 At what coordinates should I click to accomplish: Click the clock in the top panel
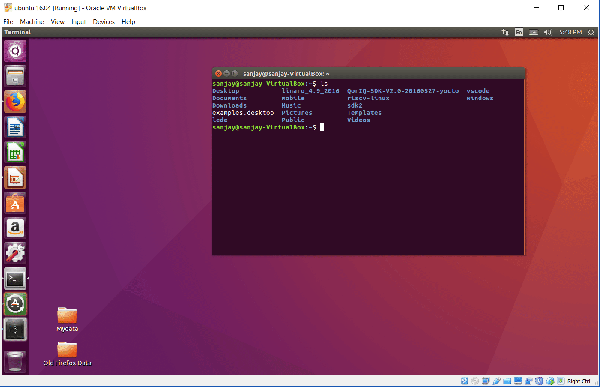(571, 32)
